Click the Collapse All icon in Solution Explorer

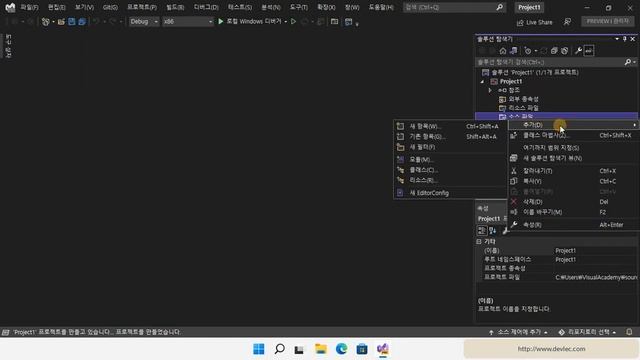point(554,51)
